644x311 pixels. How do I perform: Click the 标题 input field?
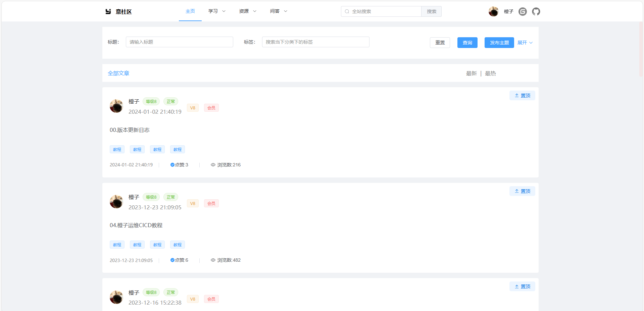point(179,42)
